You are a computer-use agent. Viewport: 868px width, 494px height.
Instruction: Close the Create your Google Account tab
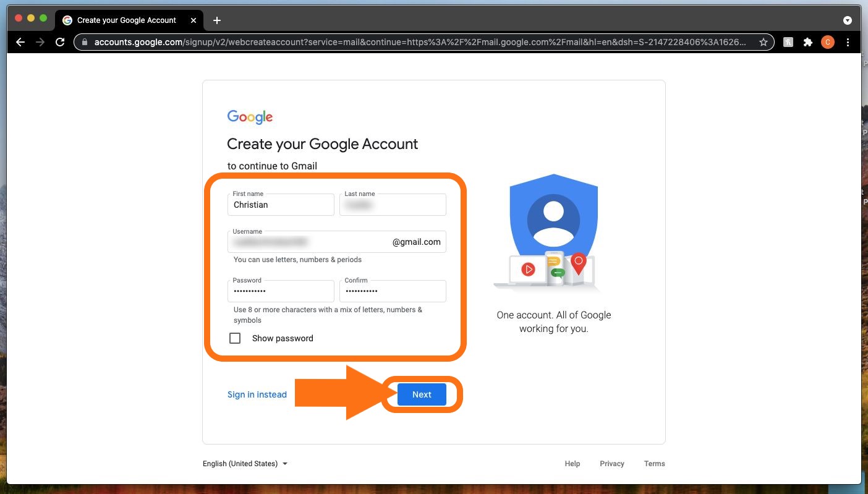coord(194,20)
